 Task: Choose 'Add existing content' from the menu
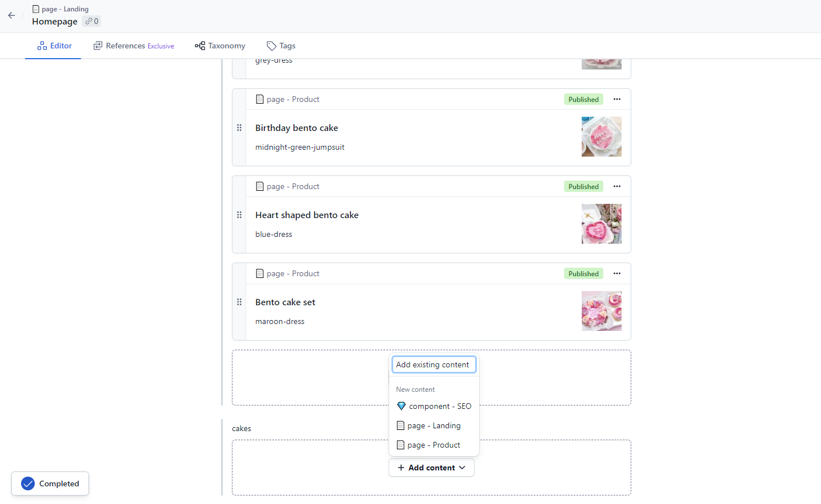point(434,364)
